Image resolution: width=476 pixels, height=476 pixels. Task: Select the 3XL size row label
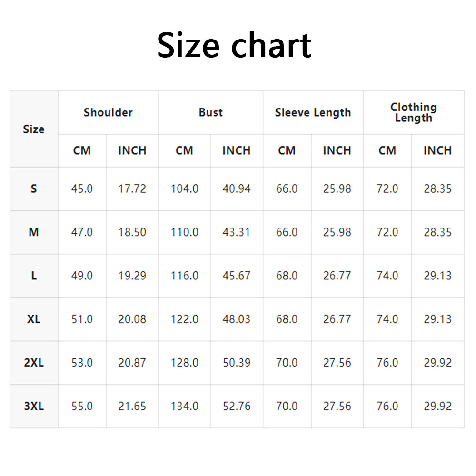34,407
